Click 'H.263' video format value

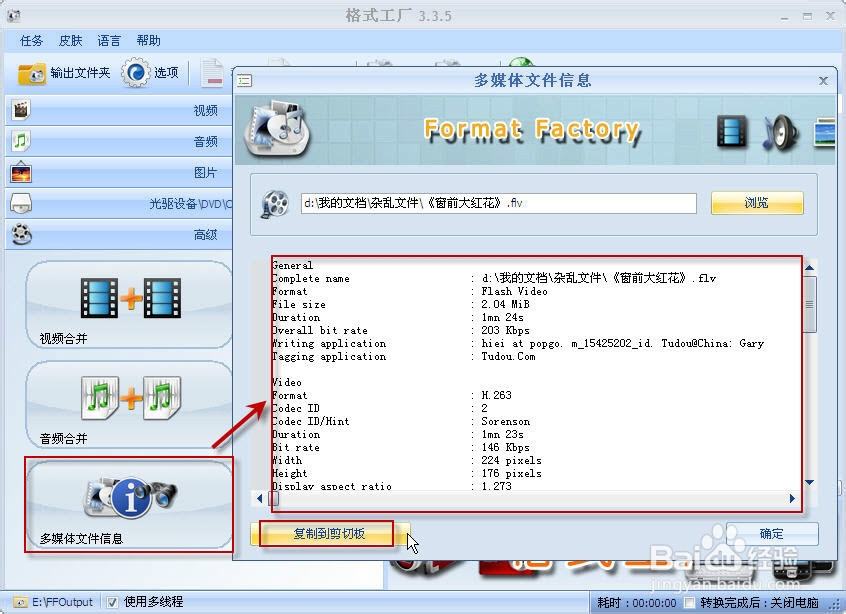[x=496, y=395]
